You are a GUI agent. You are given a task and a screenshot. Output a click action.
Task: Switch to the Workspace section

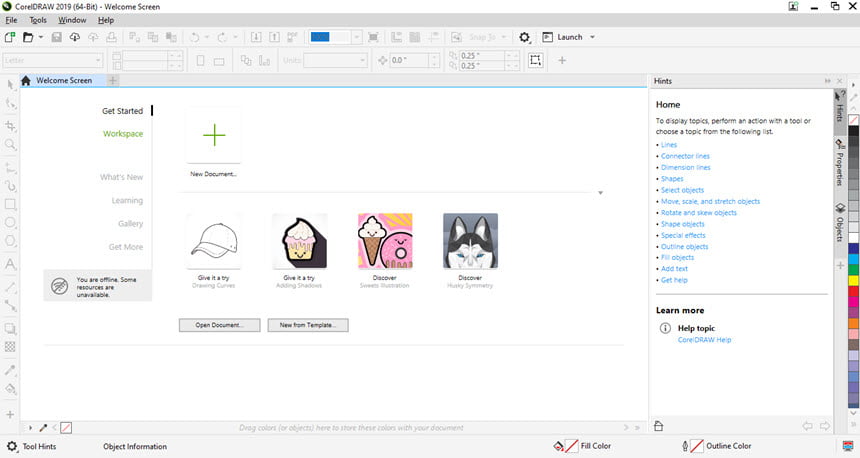pyautogui.click(x=123, y=134)
